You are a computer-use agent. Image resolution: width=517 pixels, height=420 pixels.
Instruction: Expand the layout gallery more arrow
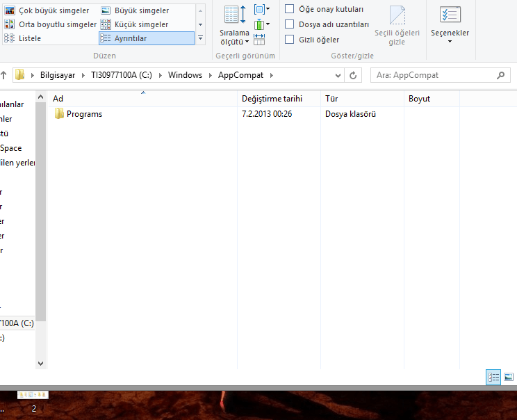[201, 38]
